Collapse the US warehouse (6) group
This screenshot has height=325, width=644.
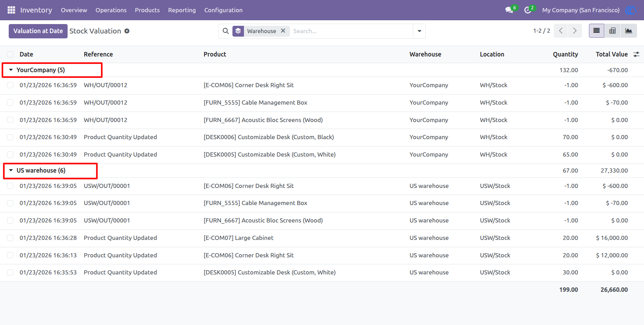coord(41,171)
